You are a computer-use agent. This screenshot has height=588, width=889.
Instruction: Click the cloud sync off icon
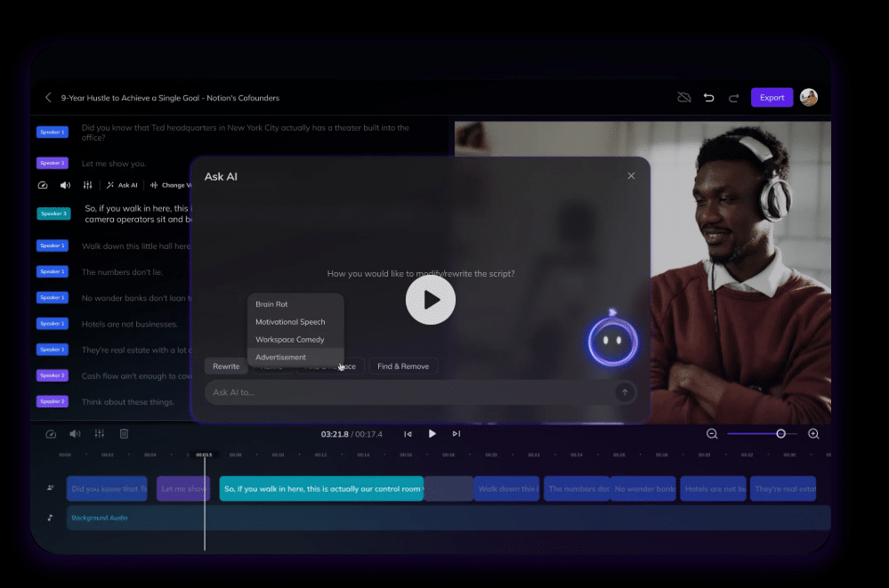[684, 98]
